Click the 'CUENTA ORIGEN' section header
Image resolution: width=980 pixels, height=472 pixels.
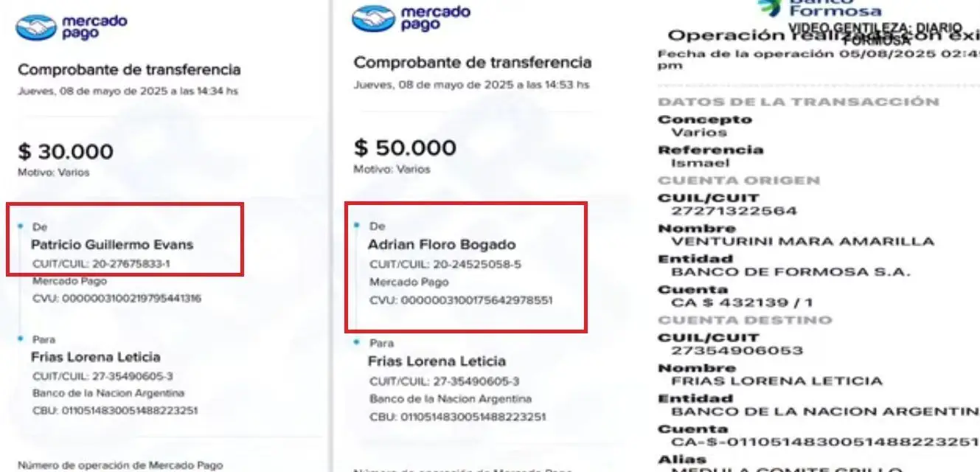pos(738,181)
